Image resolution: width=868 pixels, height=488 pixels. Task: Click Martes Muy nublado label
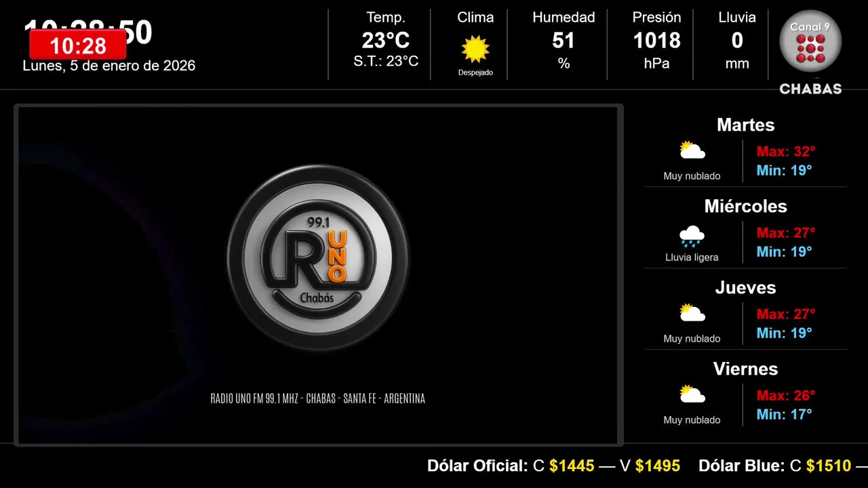(692, 176)
